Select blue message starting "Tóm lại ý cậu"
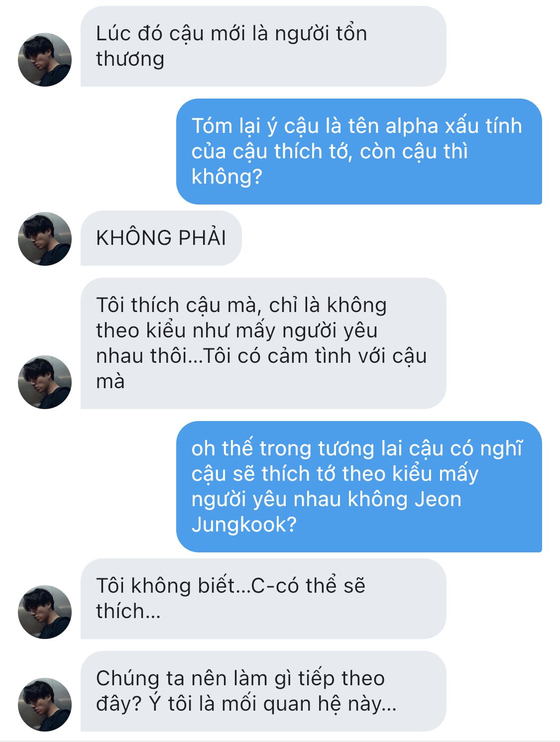Viewport: 560px width, 742px height. pyautogui.click(x=359, y=151)
